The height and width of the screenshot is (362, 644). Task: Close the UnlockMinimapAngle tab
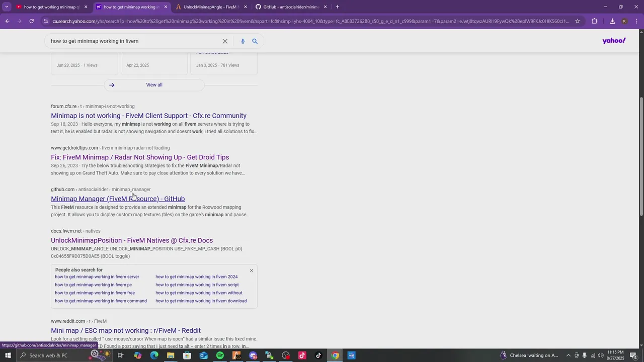pos(246,7)
